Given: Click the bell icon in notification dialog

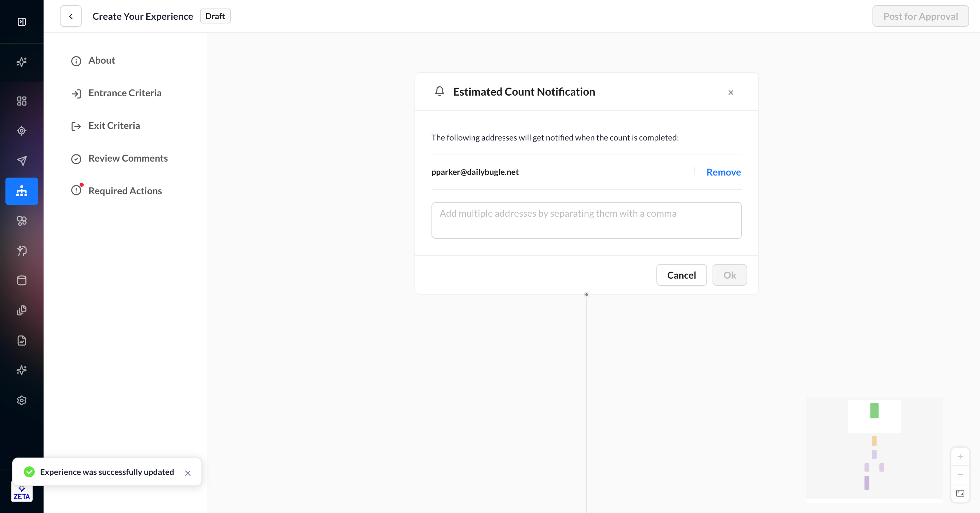Looking at the screenshot, I should click(439, 92).
